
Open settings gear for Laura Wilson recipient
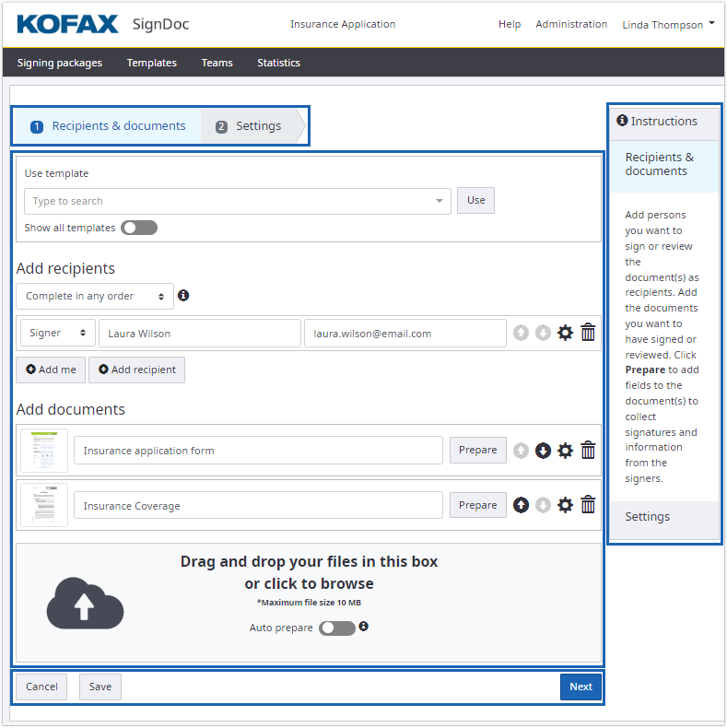pyautogui.click(x=566, y=333)
